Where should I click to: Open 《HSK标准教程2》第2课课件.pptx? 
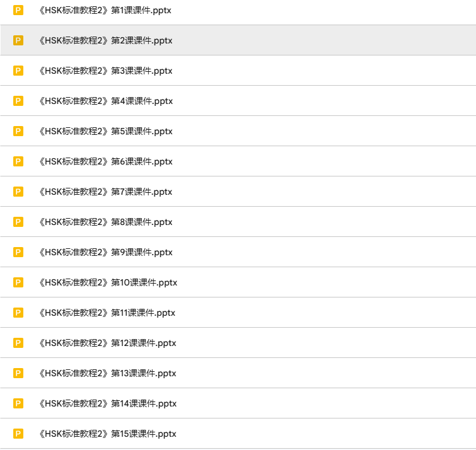click(x=105, y=40)
